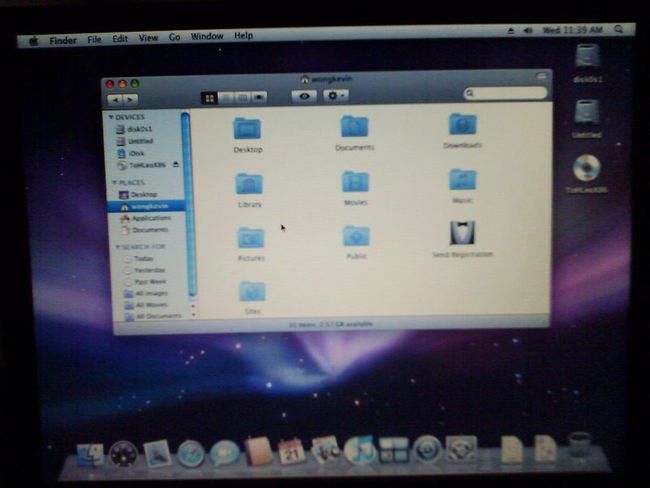Switch to icon view

209,98
